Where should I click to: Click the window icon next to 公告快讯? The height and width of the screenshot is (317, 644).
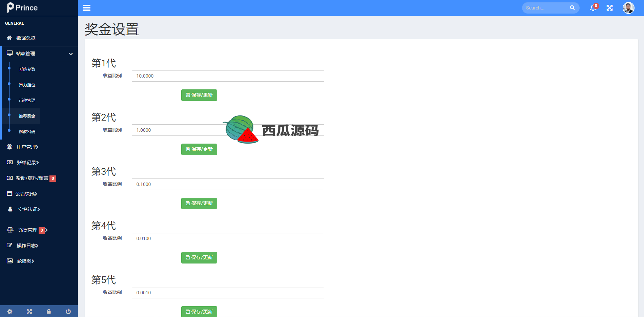tap(9, 193)
